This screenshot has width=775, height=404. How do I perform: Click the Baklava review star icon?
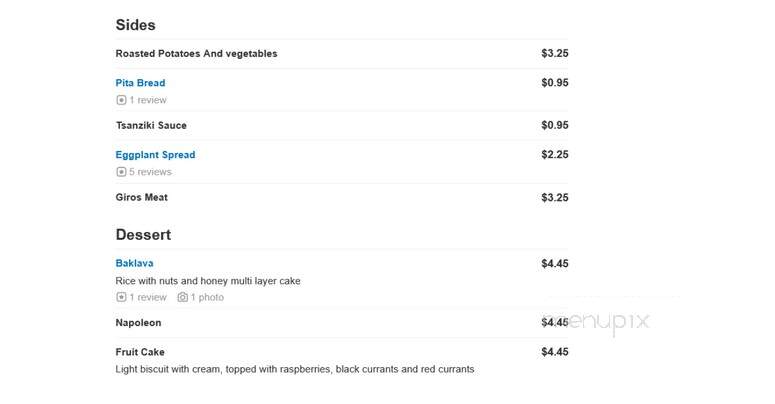(121, 297)
